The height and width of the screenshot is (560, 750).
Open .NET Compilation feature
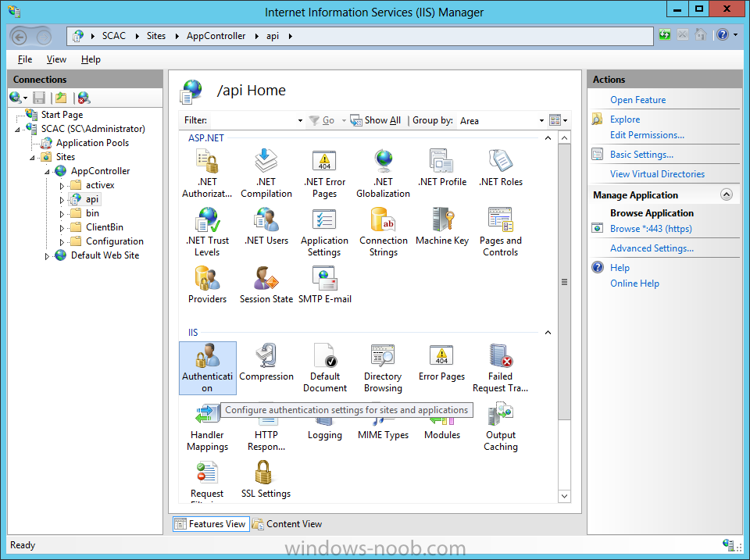[266, 173]
